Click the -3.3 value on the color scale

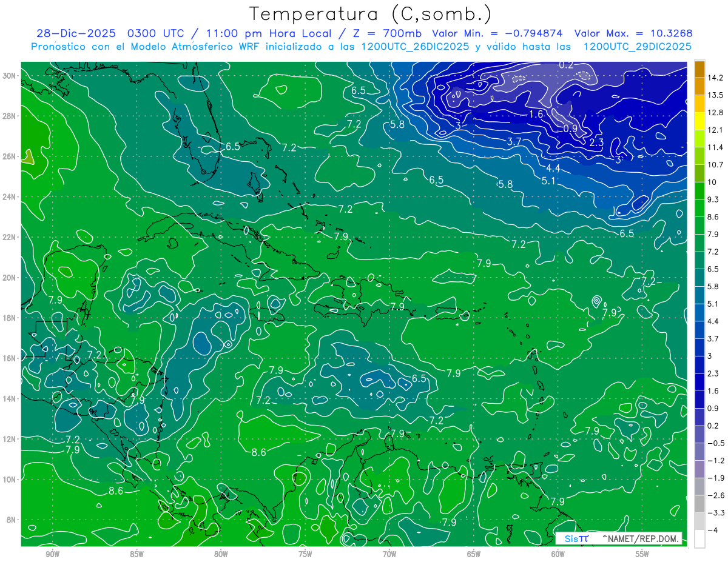715,513
